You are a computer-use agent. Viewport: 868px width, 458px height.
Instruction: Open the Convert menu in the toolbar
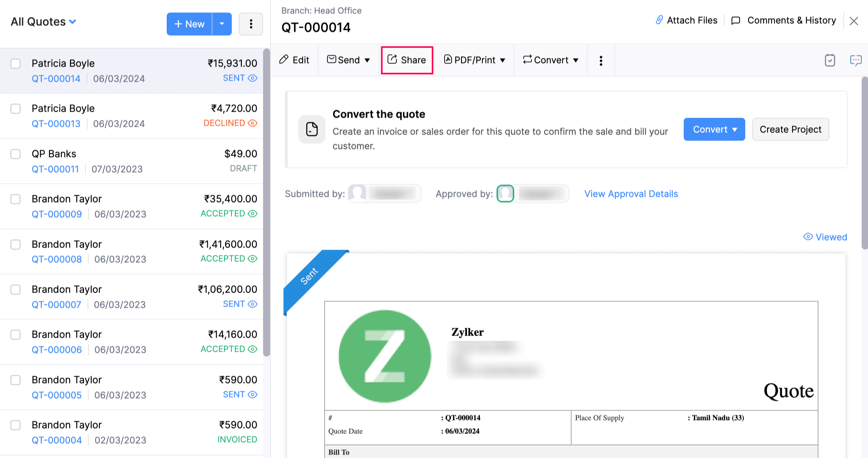click(x=550, y=60)
